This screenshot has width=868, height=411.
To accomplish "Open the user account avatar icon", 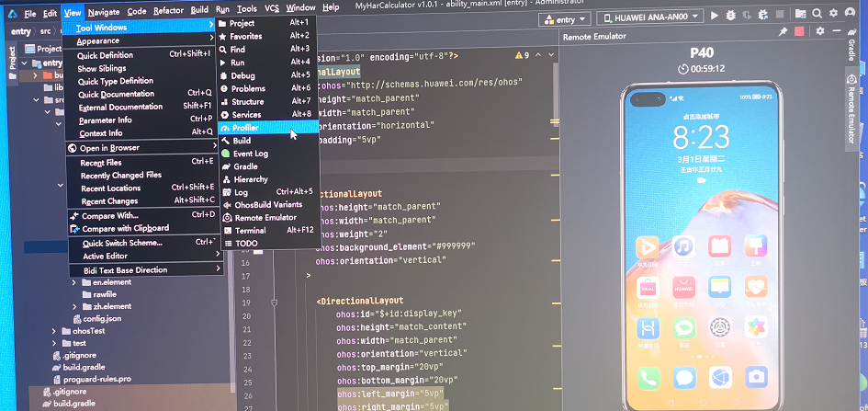I will pos(851,12).
